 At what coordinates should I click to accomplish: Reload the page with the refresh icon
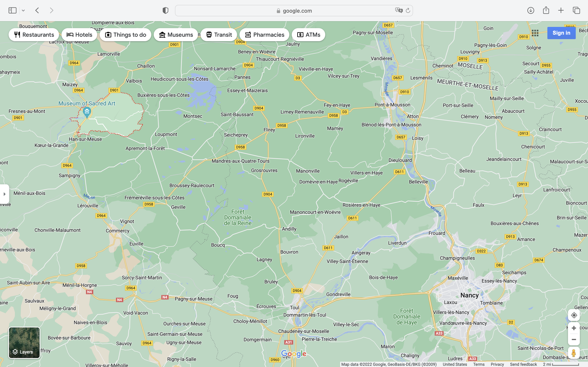(408, 10)
